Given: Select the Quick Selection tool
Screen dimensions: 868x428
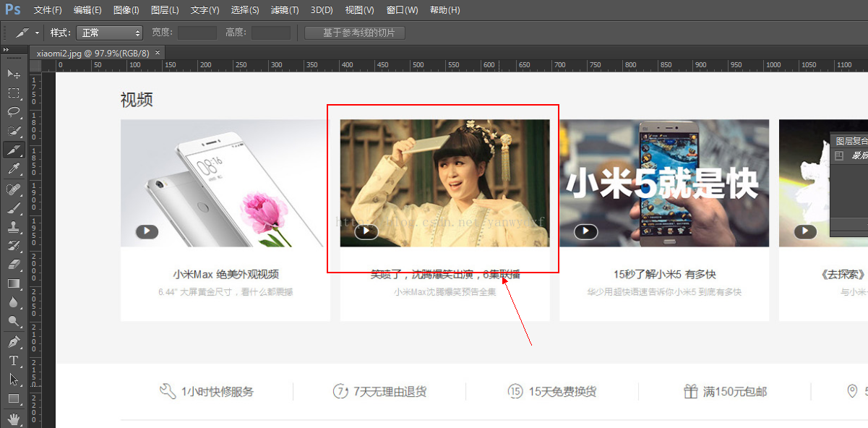Looking at the screenshot, I should coord(14,131).
